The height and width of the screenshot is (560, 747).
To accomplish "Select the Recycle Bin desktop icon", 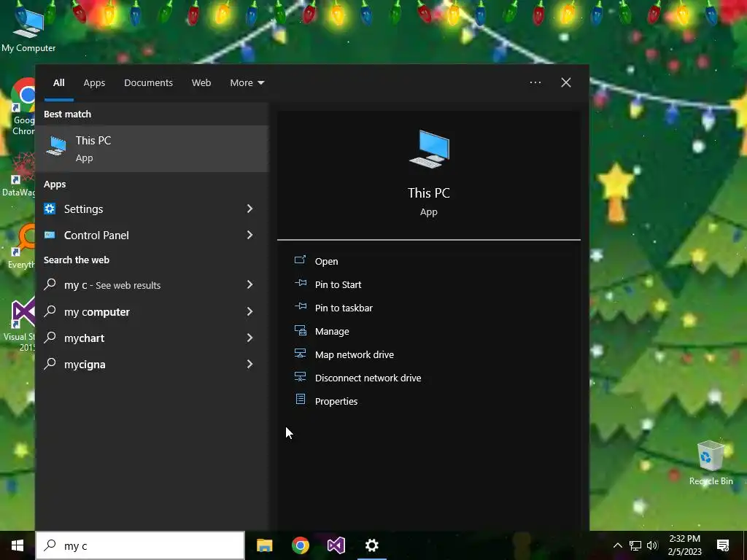I will [711, 463].
